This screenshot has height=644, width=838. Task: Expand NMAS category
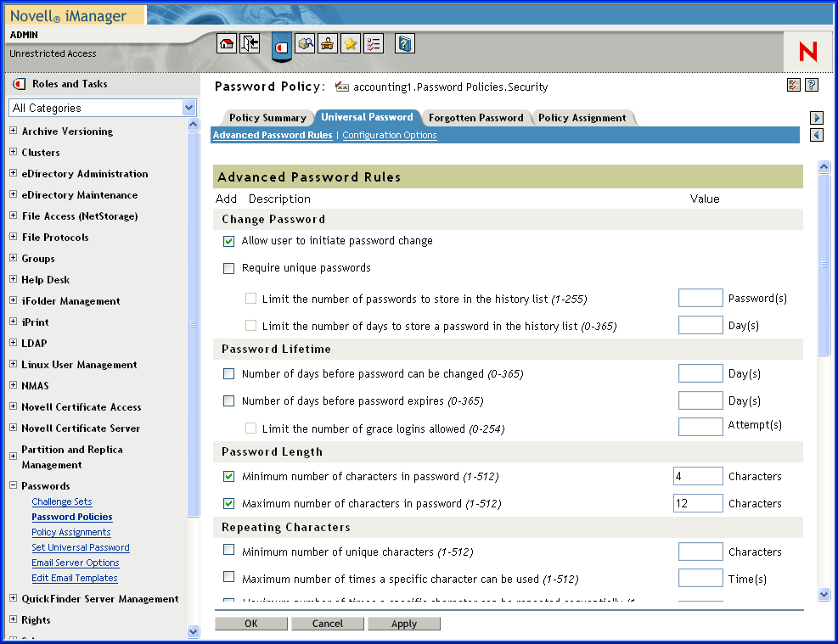click(14, 385)
